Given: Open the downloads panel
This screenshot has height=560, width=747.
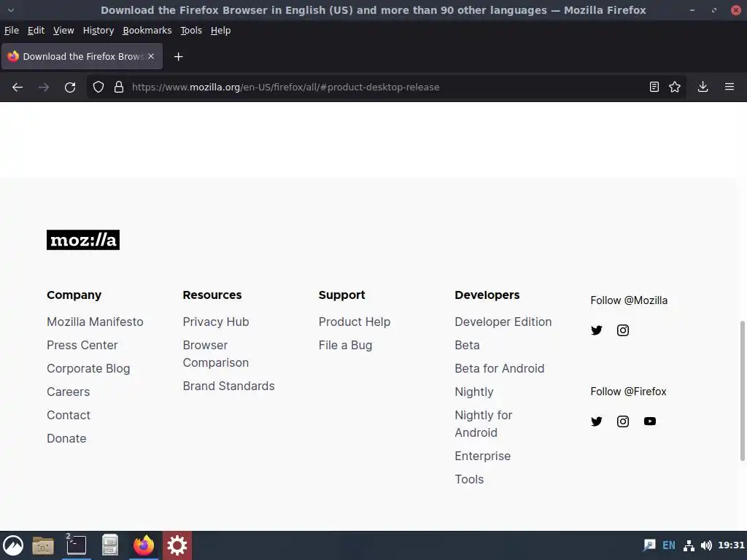Looking at the screenshot, I should [703, 87].
